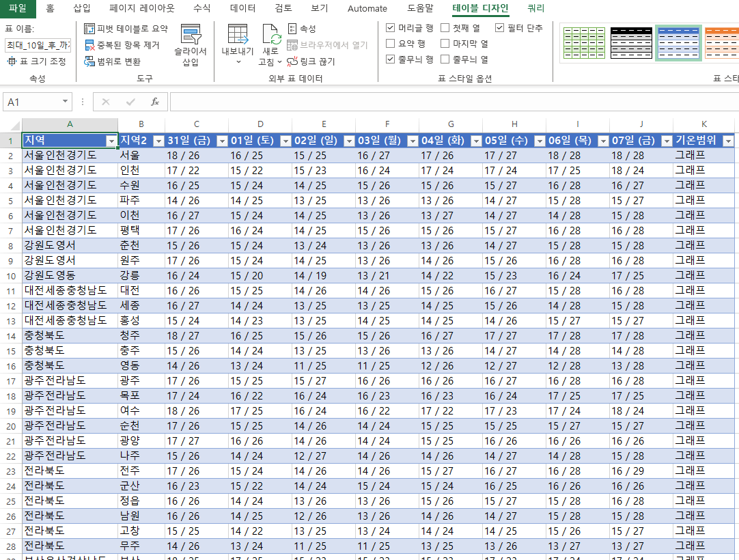Switch to the 홈 (Home) tab
The image size is (739, 560).
[x=50, y=8]
